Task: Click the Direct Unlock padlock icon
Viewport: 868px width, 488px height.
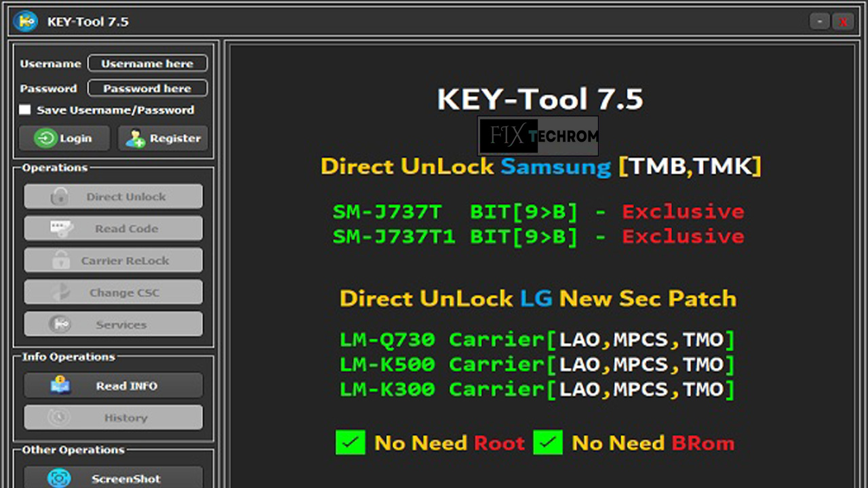Action: click(59, 197)
